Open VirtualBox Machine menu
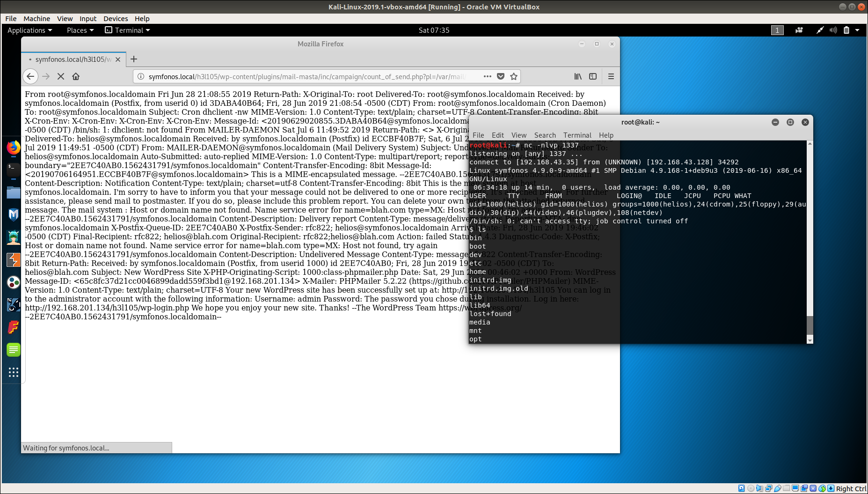Viewport: 868px width, 494px height. click(36, 19)
